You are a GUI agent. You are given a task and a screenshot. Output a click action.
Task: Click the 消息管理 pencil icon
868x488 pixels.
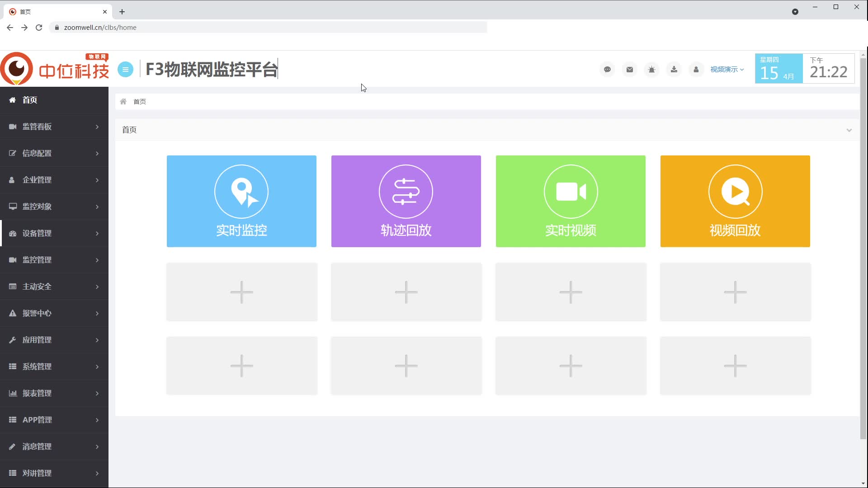pyautogui.click(x=13, y=446)
